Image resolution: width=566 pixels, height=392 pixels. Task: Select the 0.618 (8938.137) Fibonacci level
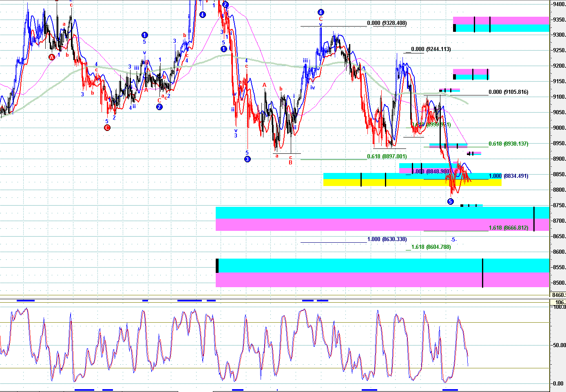coord(508,144)
